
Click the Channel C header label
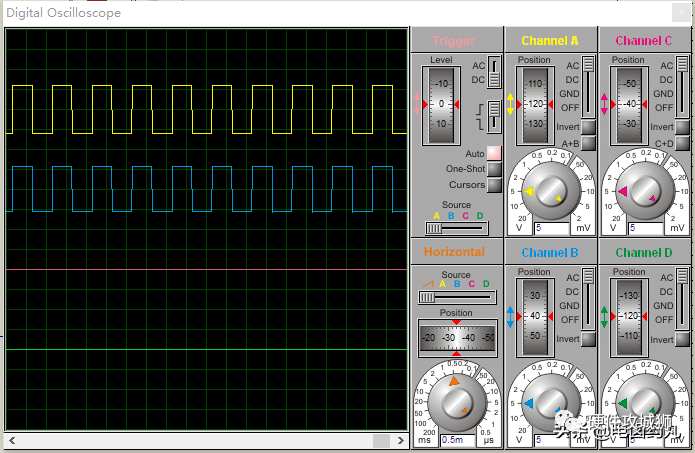(x=643, y=41)
